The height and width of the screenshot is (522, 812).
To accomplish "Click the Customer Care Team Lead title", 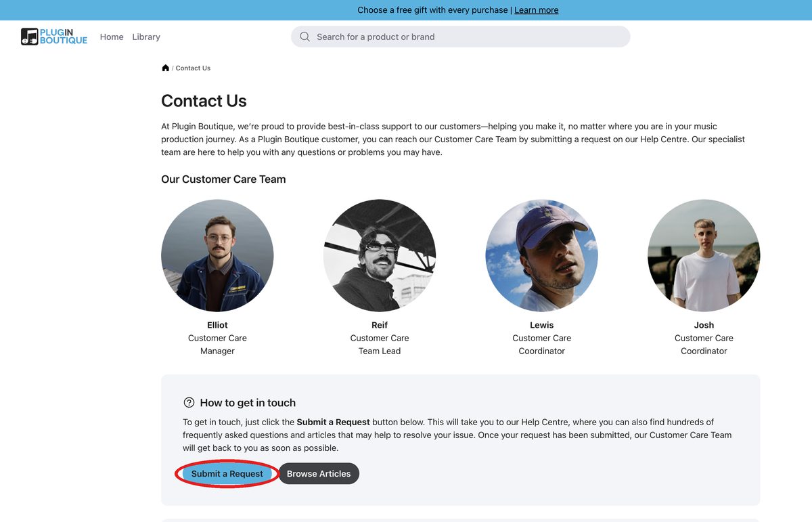I will tap(380, 345).
